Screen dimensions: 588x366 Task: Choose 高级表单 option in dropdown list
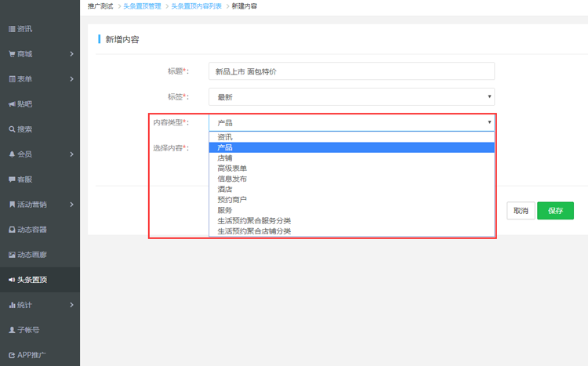click(232, 169)
